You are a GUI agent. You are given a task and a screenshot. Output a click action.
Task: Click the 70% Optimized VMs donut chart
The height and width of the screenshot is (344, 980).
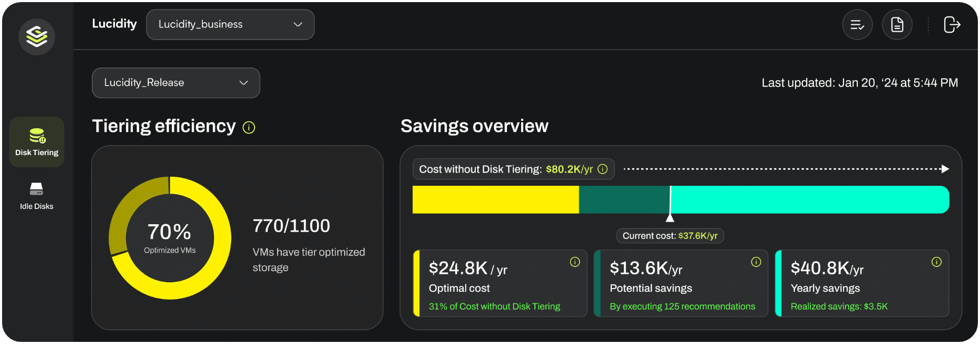coord(170,238)
